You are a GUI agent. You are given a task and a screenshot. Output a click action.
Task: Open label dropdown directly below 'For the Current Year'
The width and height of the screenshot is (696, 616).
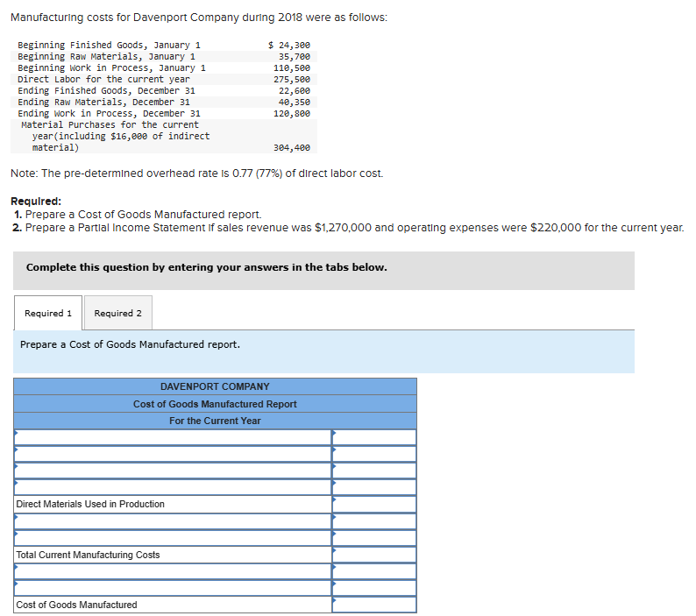173,437
